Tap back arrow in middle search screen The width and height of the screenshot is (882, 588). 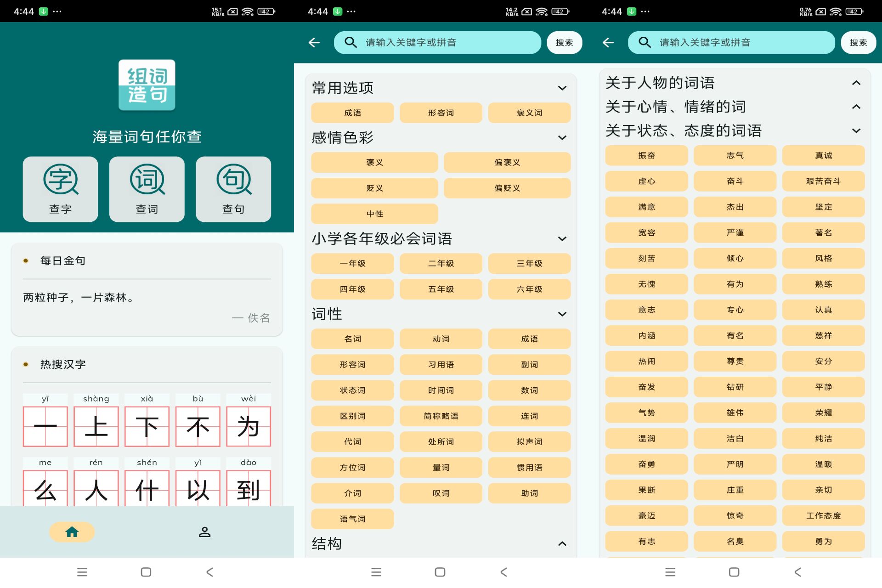point(314,43)
